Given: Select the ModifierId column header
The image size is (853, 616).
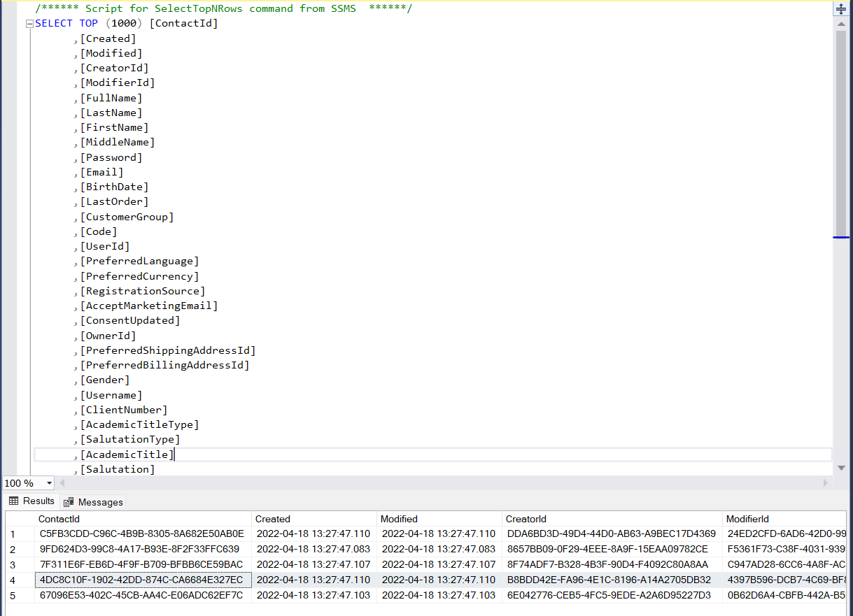Looking at the screenshot, I should (x=747, y=519).
